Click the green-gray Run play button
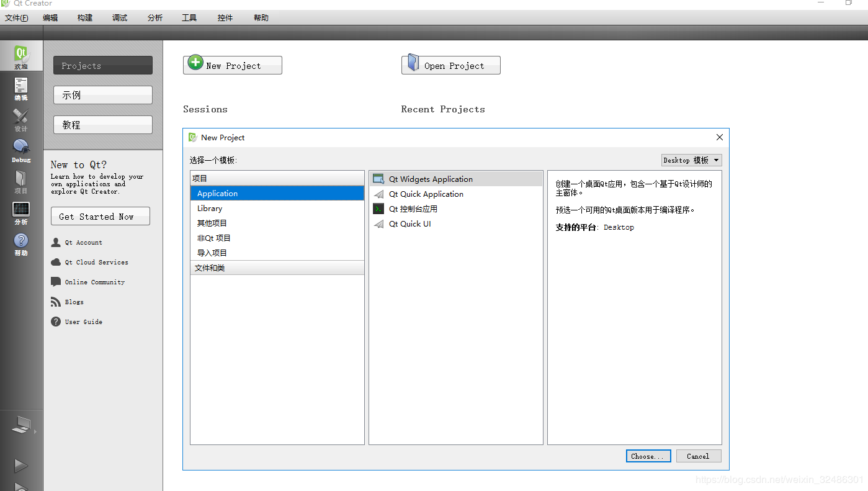Viewport: 868px width, 491px height. (21, 465)
